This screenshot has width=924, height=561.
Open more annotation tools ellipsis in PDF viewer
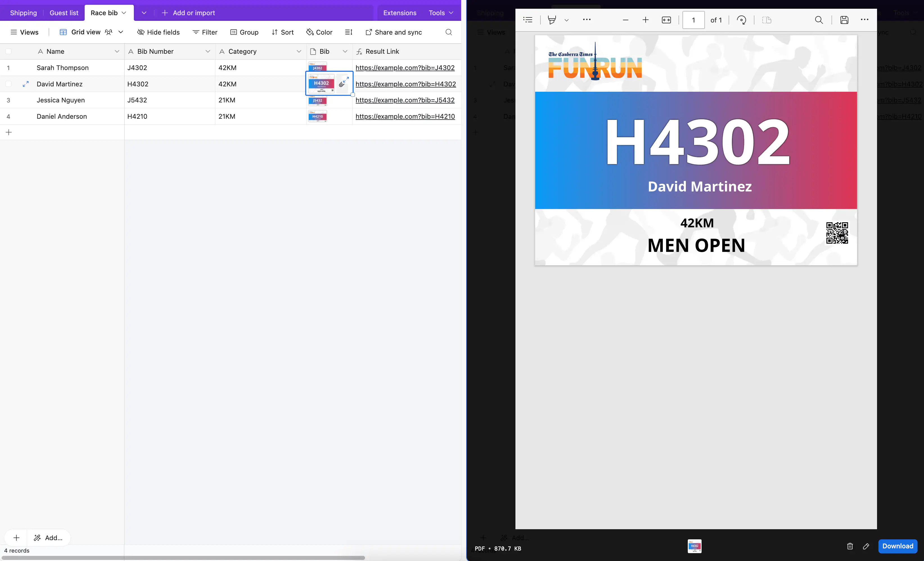coord(587,19)
